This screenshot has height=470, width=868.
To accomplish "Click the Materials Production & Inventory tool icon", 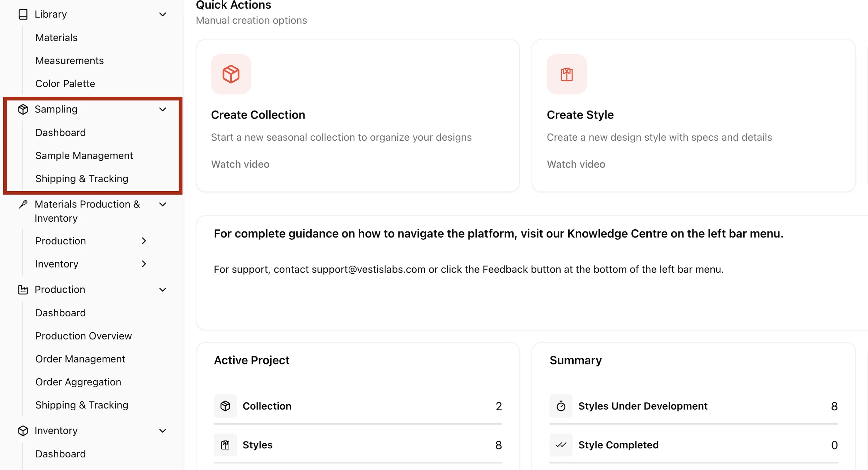I will (23, 204).
